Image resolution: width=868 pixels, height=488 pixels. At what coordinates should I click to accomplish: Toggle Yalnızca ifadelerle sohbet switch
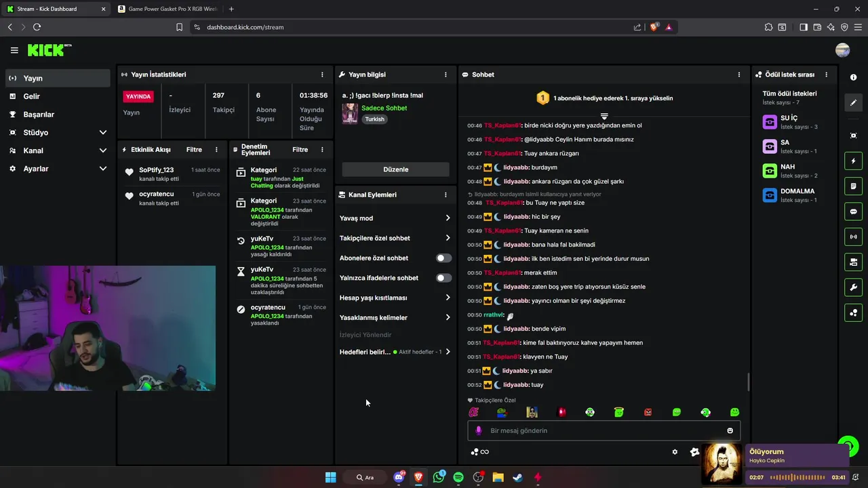pyautogui.click(x=443, y=278)
